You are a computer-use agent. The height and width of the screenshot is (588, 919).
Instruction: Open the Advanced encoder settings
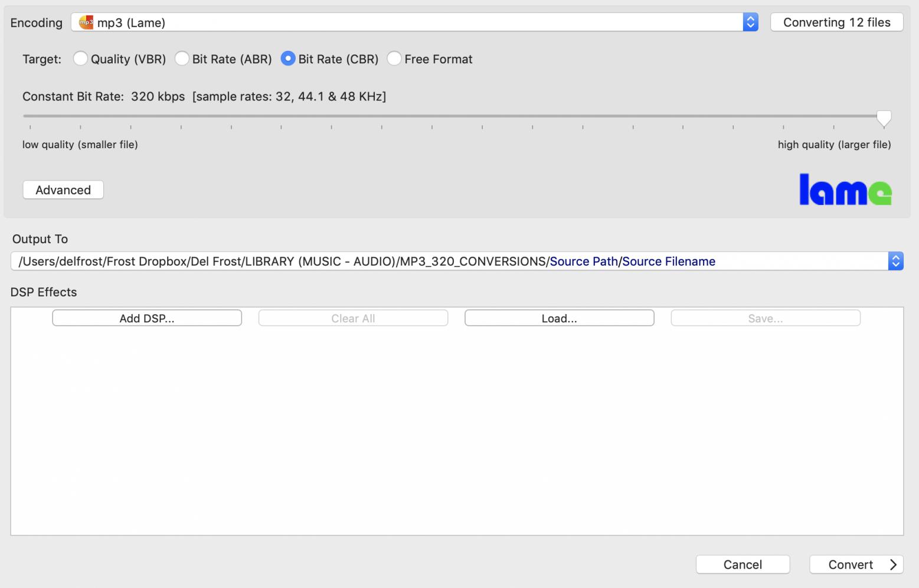click(63, 190)
